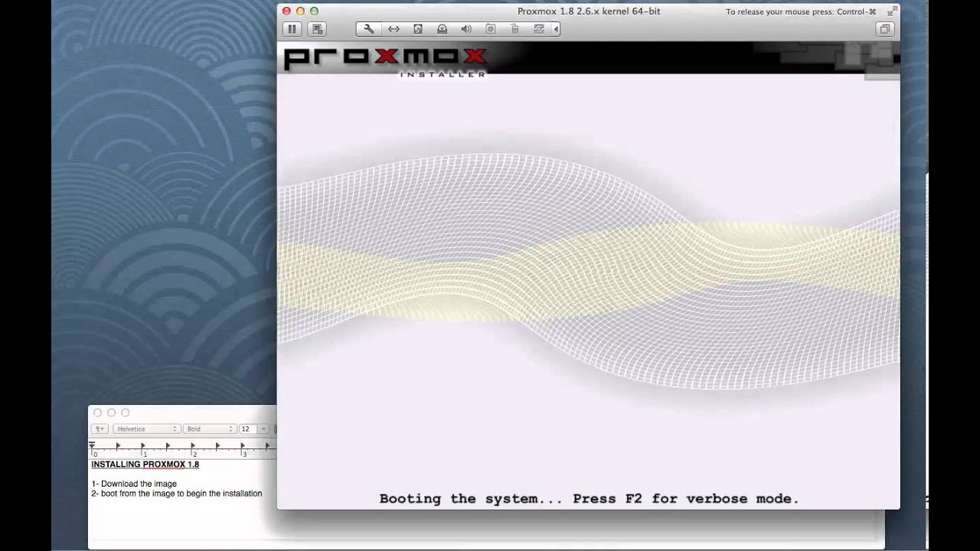Click the tab stop at ruler mark 3
Viewport: 980px width, 551px height.
click(243, 445)
